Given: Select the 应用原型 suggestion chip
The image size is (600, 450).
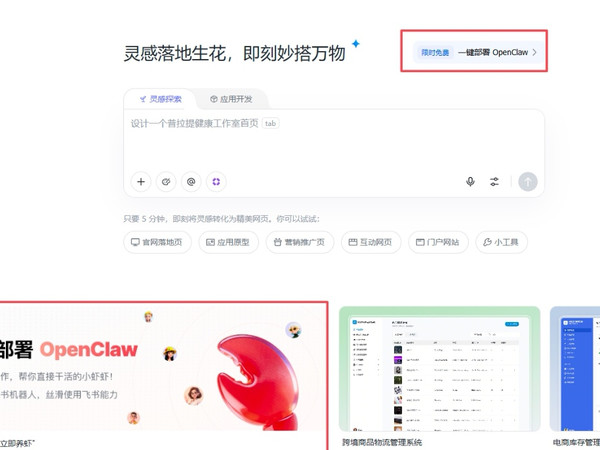Looking at the screenshot, I should click(x=228, y=242).
